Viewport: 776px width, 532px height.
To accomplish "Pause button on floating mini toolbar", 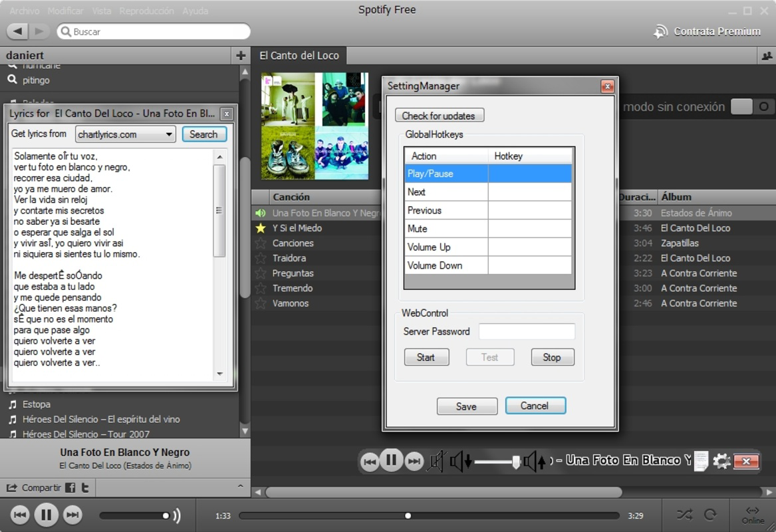I will (391, 460).
